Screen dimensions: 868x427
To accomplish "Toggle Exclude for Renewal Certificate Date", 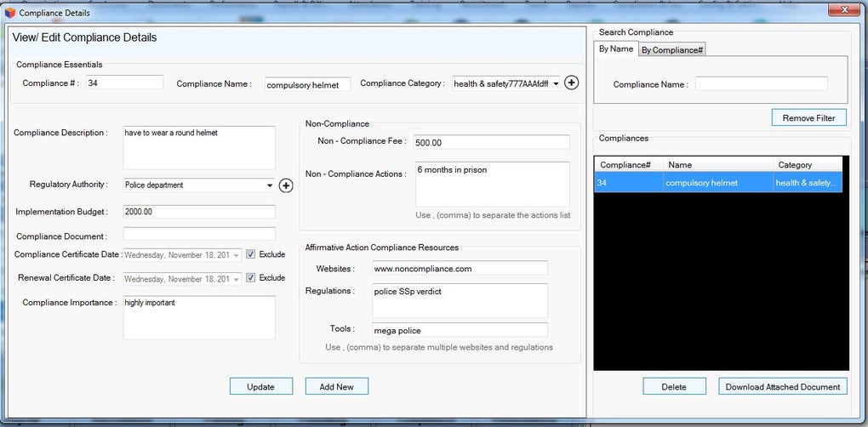I will pyautogui.click(x=251, y=277).
